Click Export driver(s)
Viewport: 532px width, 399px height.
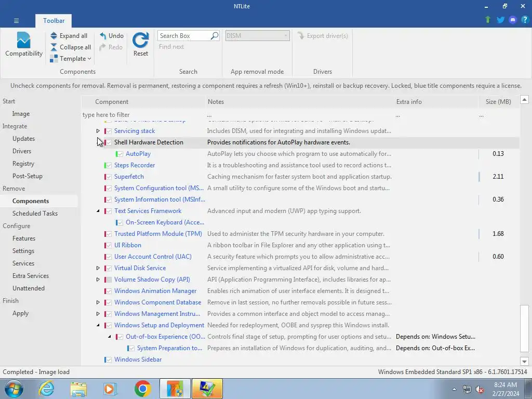point(323,36)
